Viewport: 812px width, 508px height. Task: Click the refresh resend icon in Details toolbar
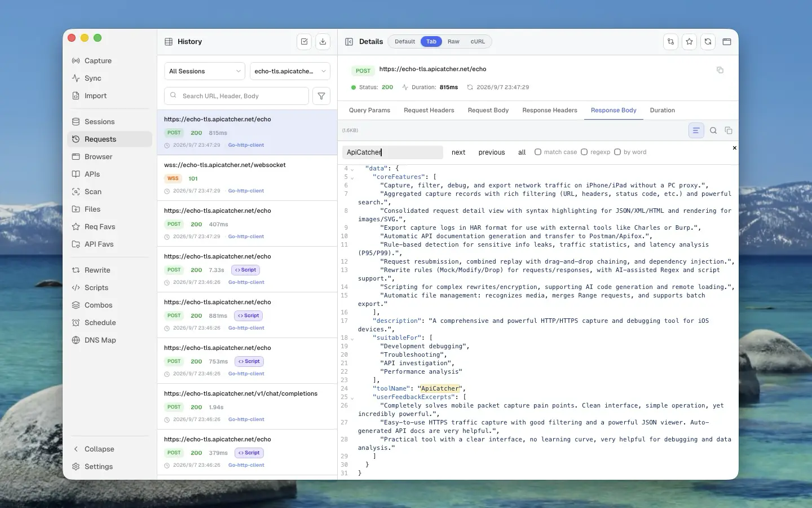[708, 42]
